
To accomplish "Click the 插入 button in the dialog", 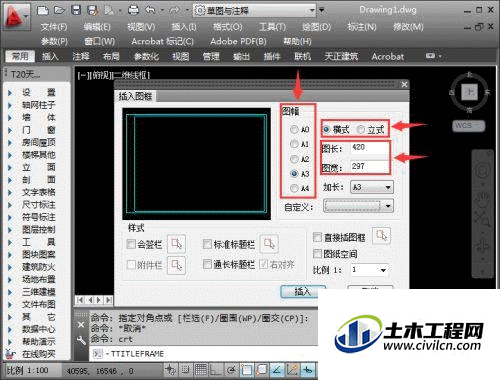I will [x=303, y=291].
